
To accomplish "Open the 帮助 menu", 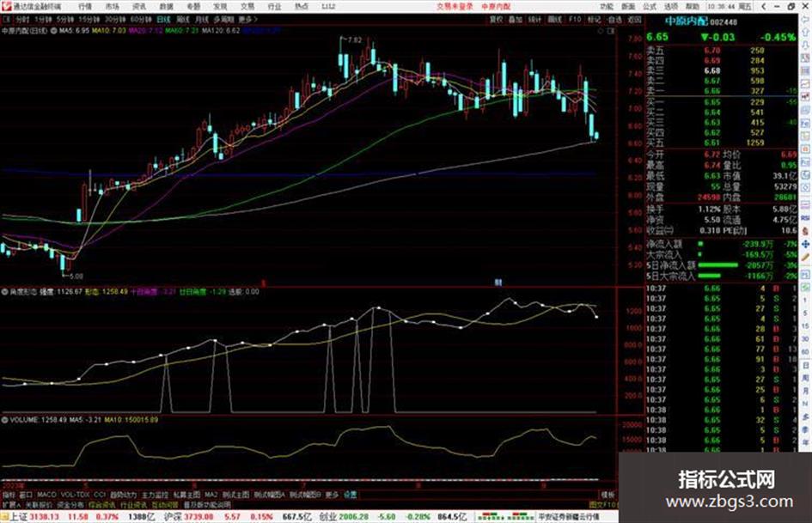I will tap(693, 6).
